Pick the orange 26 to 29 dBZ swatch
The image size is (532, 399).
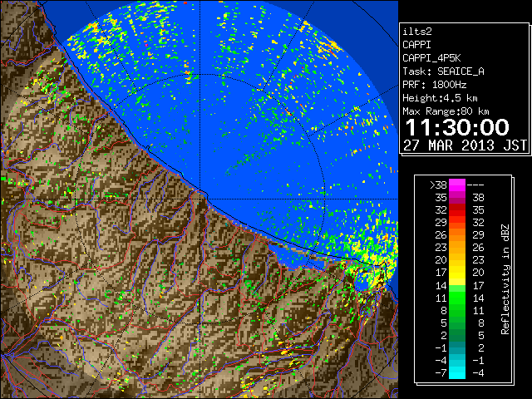(x=457, y=235)
